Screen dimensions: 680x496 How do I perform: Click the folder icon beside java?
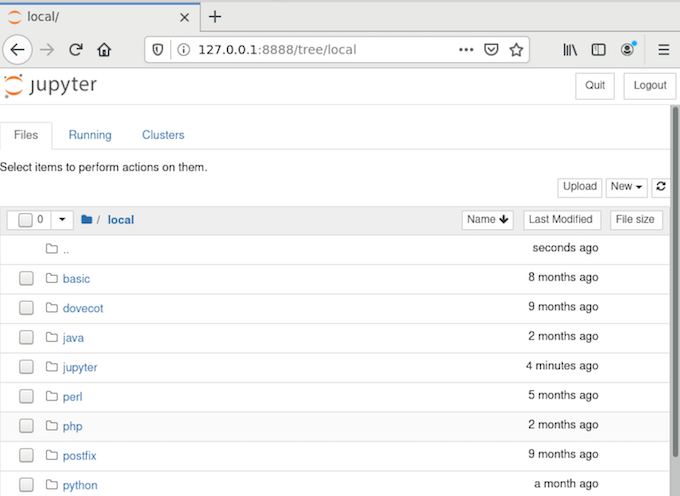52,337
